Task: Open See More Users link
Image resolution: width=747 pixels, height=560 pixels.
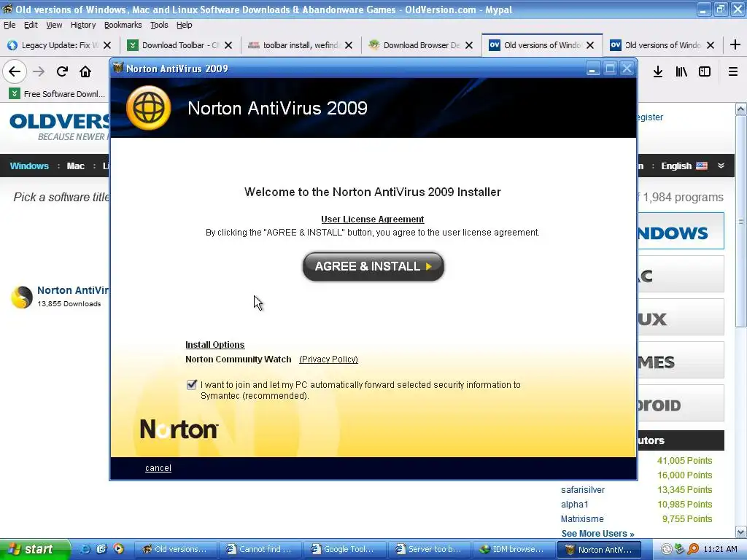Action: [x=598, y=533]
